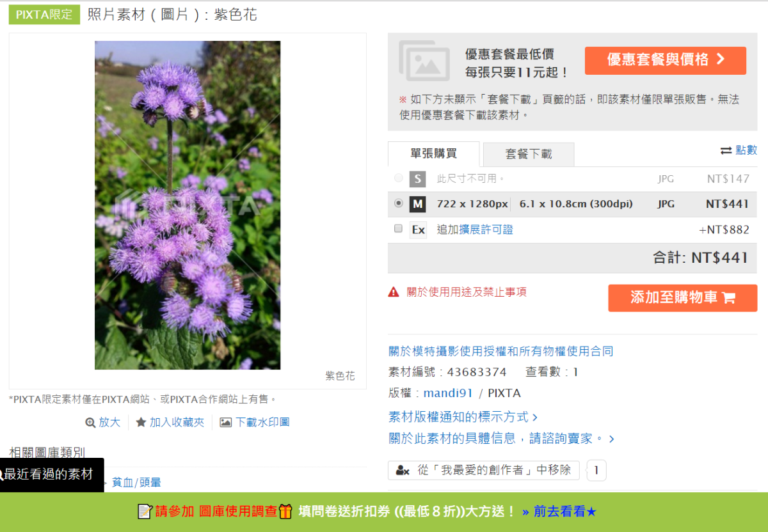Click the disabled S size radio button

coord(399,179)
